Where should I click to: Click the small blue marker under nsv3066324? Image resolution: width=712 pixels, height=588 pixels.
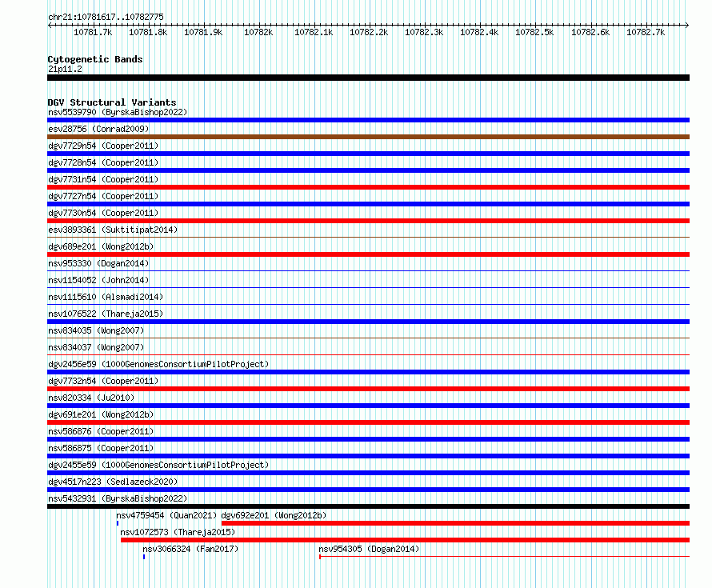pos(144,557)
